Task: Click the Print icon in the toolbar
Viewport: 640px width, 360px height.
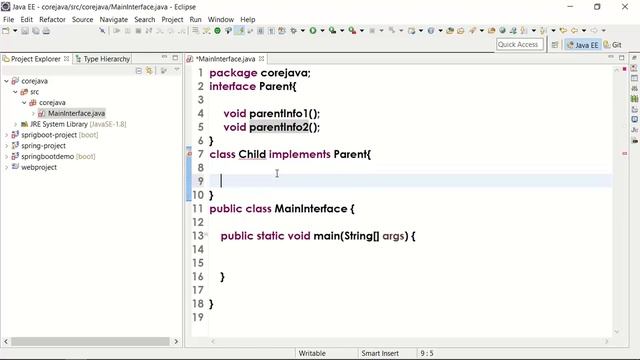Action: tap(46, 31)
